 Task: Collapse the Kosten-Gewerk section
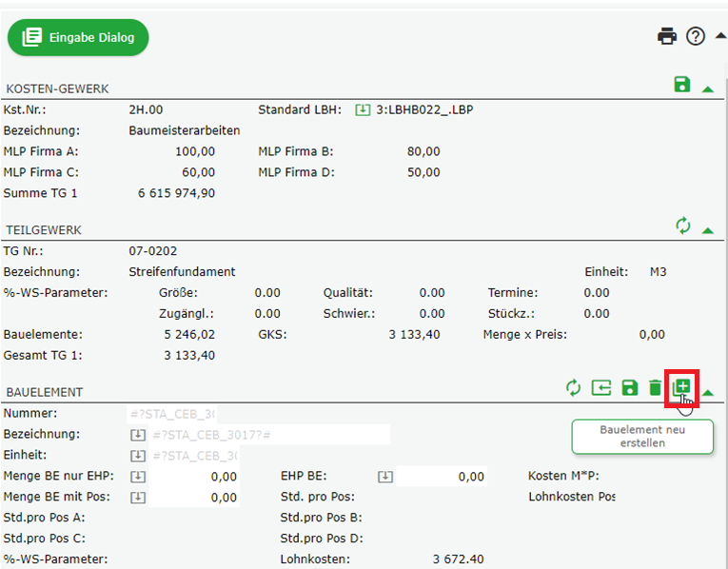tap(707, 88)
